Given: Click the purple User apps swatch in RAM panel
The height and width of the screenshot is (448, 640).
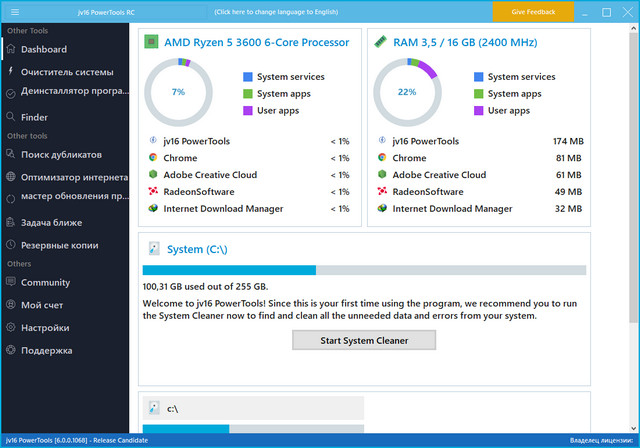Looking at the screenshot, I should pos(477,110).
